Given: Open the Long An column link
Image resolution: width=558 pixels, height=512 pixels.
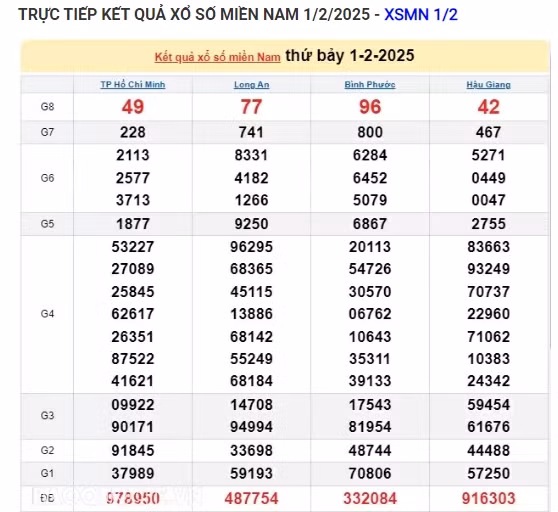Looking at the screenshot, I should (x=252, y=85).
